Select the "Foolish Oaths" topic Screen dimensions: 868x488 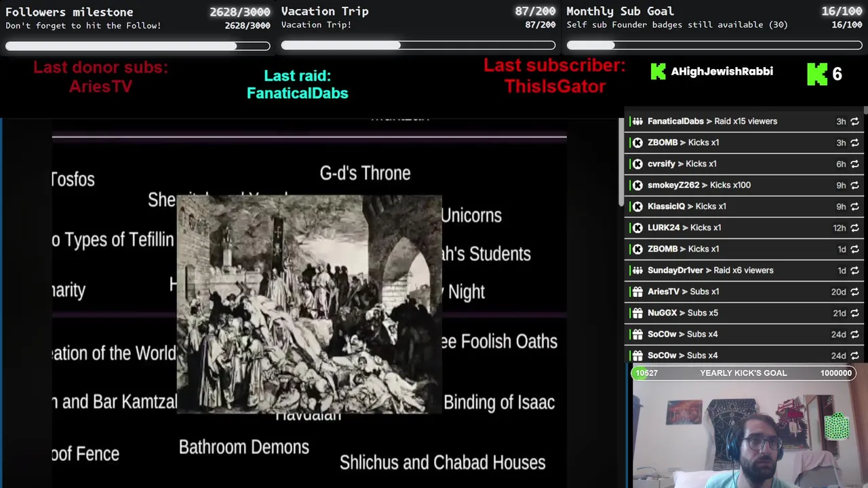coord(500,342)
